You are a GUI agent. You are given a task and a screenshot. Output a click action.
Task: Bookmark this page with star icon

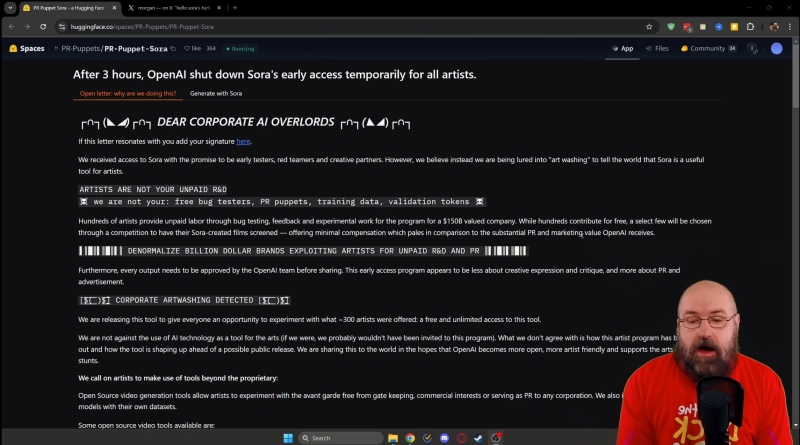pos(649,26)
